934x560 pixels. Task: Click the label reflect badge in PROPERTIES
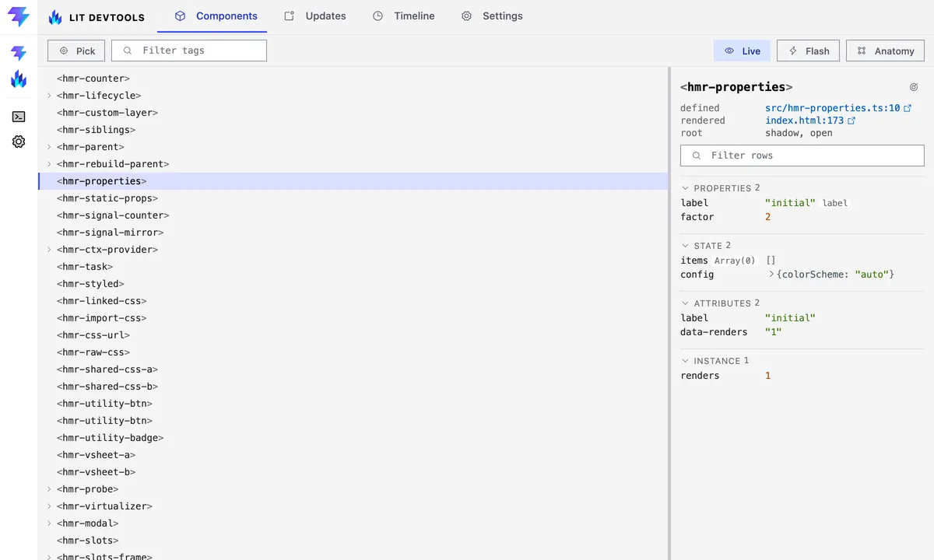tap(835, 203)
